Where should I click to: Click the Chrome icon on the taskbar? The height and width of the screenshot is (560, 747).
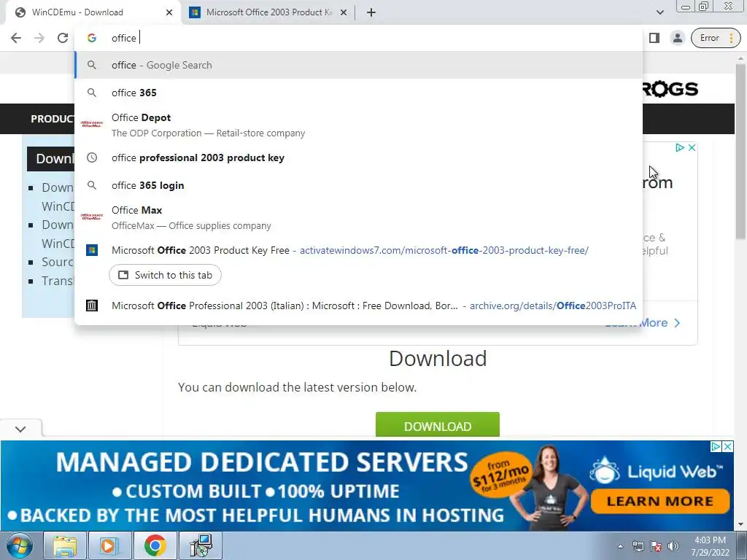pos(155,546)
